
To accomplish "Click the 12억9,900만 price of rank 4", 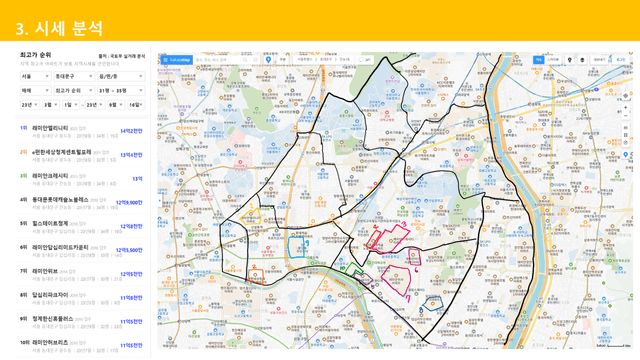I will (x=129, y=202).
